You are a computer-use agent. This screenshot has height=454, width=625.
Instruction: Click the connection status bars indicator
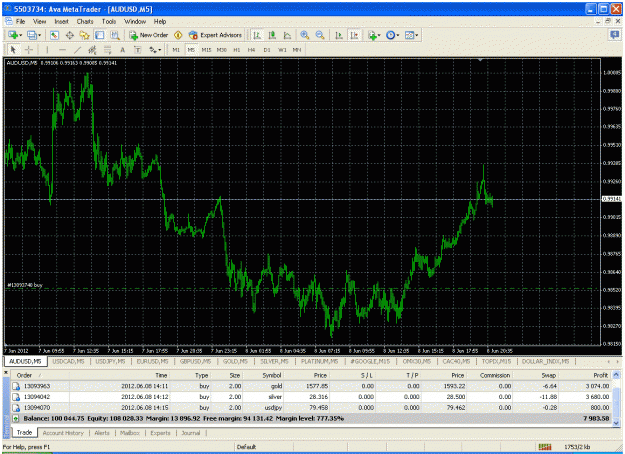[545, 447]
